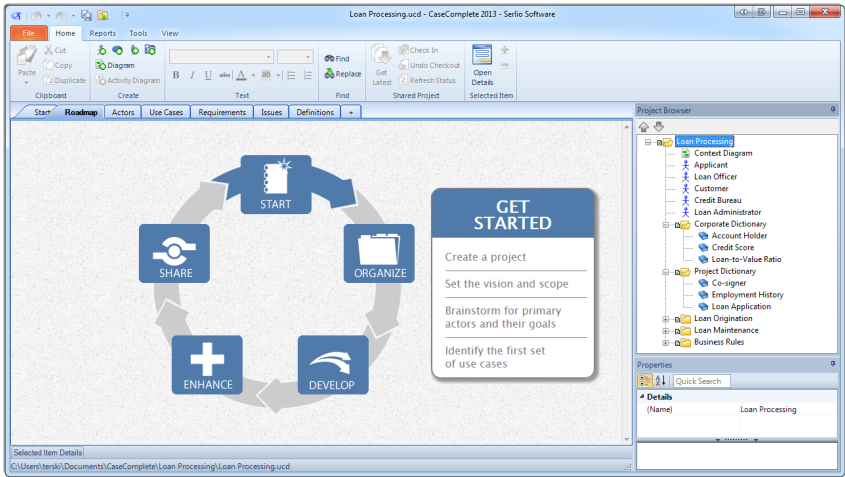Toggle alphabetical sort in Properties panel
845x477 pixels.
[660, 381]
